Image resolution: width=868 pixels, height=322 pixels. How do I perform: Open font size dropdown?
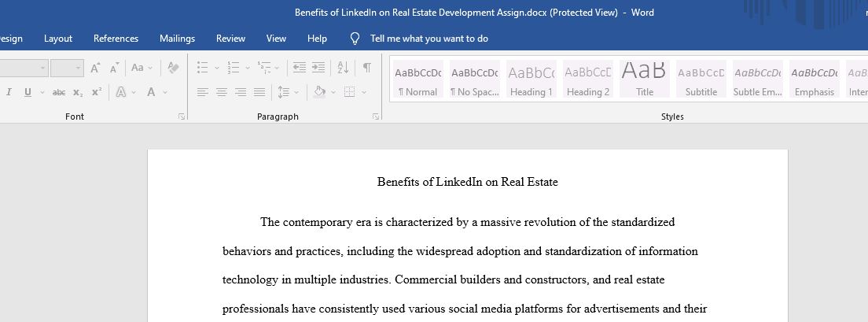78,68
